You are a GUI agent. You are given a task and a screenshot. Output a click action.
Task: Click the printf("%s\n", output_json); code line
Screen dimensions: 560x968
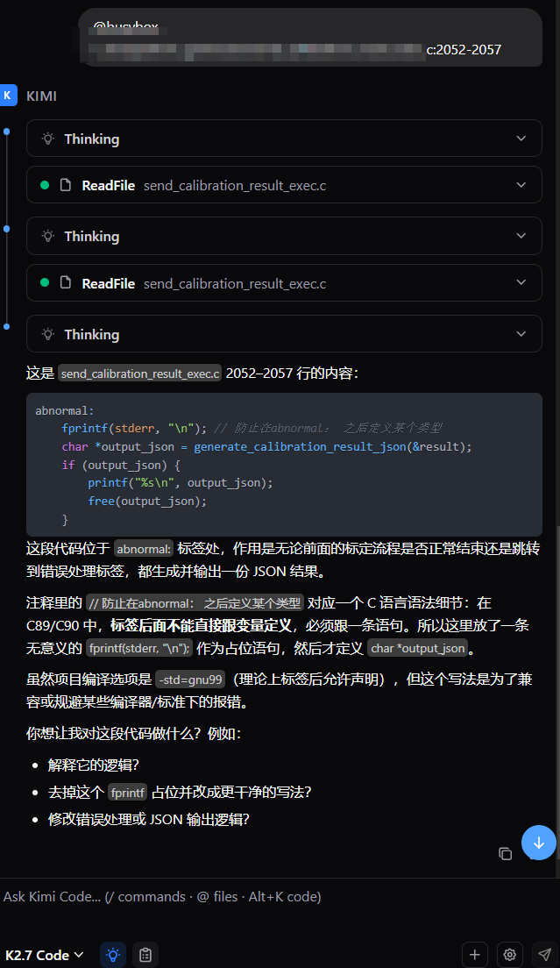(x=180, y=483)
